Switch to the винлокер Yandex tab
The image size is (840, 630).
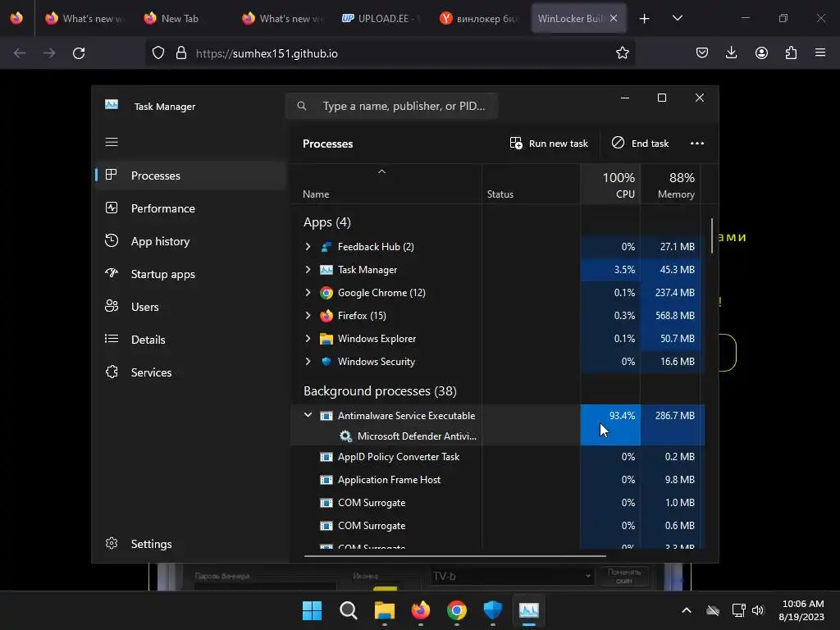click(x=479, y=18)
